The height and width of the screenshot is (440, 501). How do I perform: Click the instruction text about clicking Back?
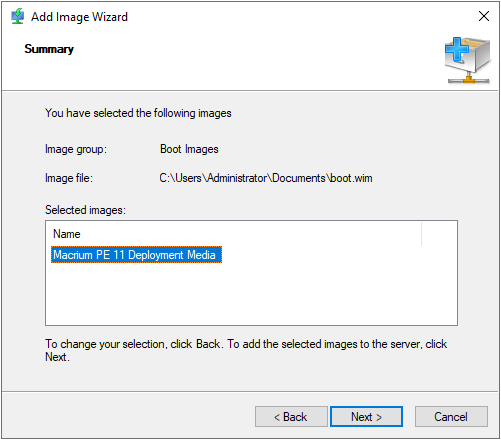click(246, 350)
